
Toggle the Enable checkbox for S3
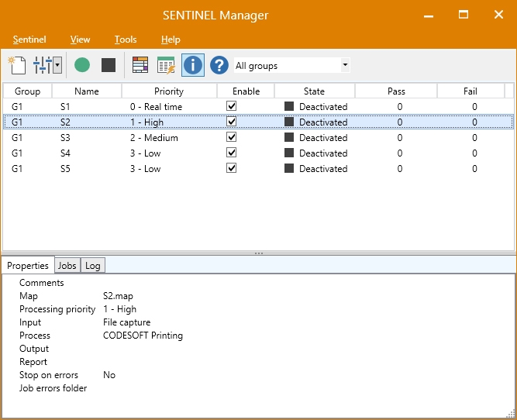coord(231,137)
